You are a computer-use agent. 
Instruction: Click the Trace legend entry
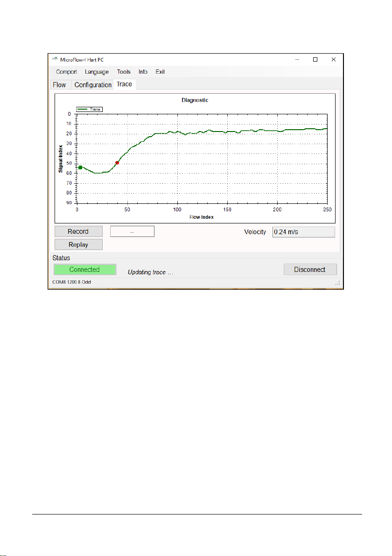point(89,109)
